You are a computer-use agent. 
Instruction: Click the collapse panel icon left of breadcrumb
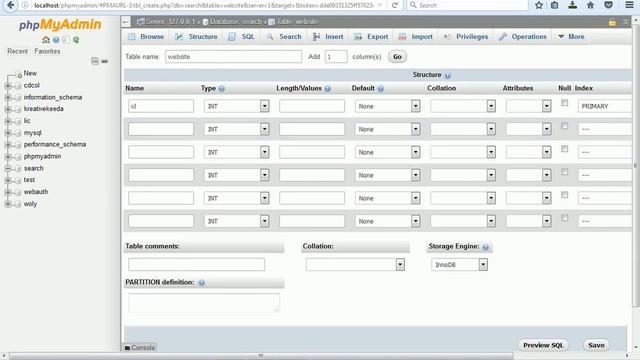126,22
